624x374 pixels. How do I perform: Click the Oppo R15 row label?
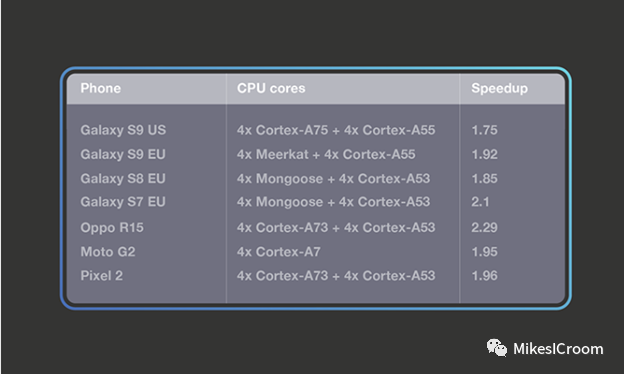tap(112, 228)
